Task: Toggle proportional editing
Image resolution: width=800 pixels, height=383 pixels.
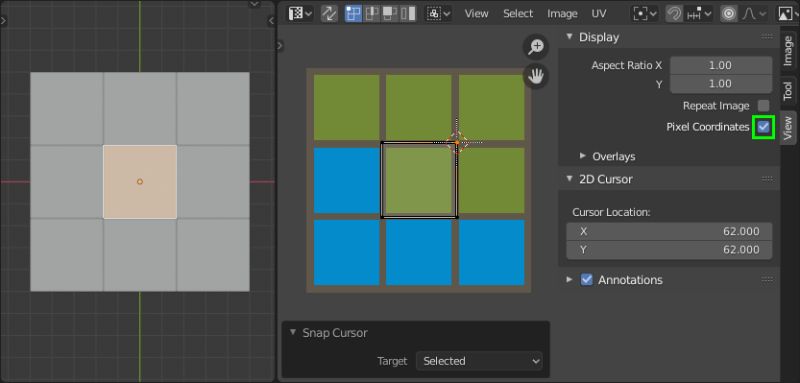Action: [x=729, y=14]
